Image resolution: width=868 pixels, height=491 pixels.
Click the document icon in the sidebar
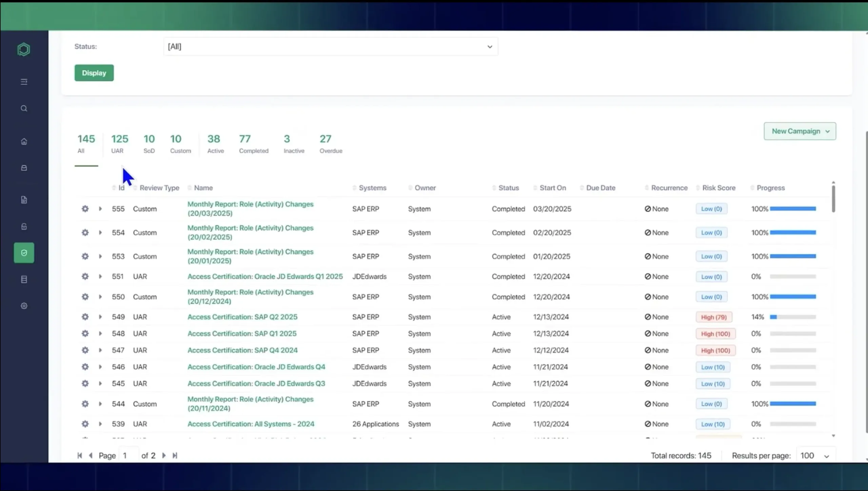[x=24, y=200]
